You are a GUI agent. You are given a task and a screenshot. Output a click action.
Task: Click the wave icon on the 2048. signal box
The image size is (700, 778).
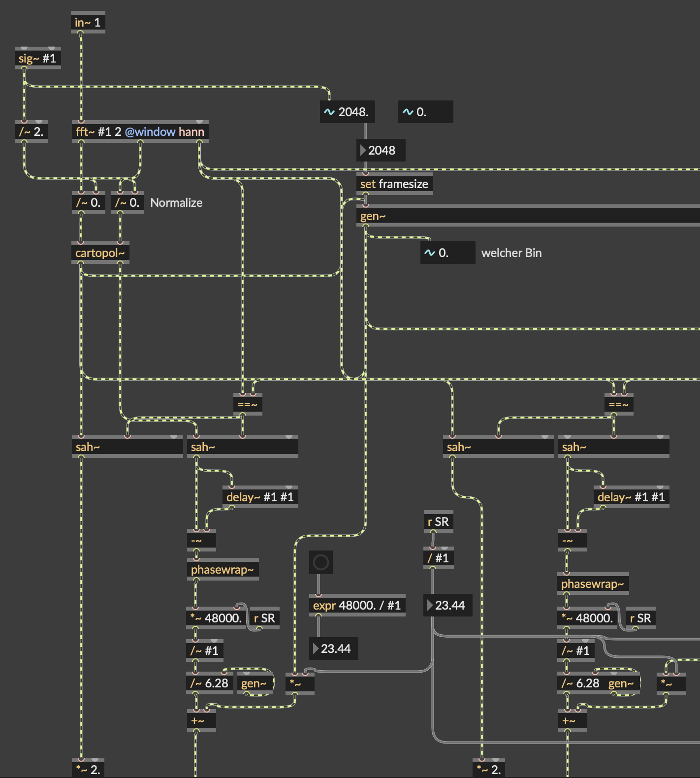click(x=329, y=112)
